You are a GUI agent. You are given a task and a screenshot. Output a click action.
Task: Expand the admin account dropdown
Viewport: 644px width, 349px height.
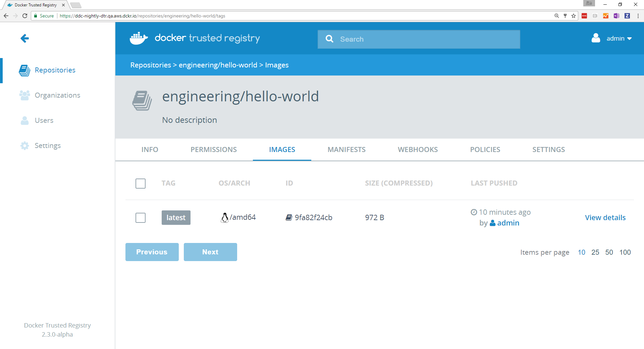click(619, 39)
